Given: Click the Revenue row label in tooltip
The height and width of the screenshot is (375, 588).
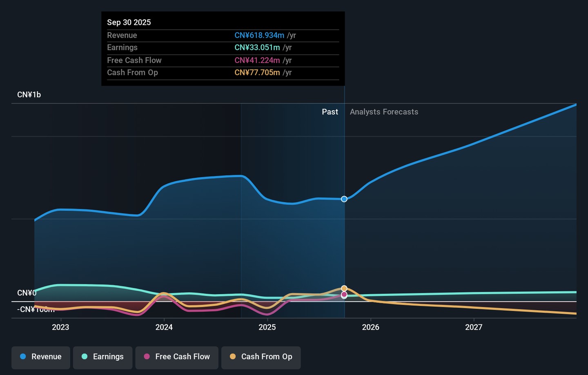Looking at the screenshot, I should [x=122, y=36].
